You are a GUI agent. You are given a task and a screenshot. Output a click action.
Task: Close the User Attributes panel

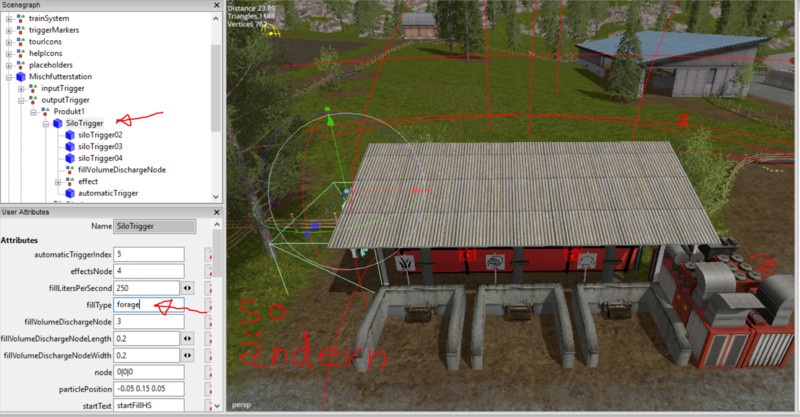pyautogui.click(x=217, y=212)
